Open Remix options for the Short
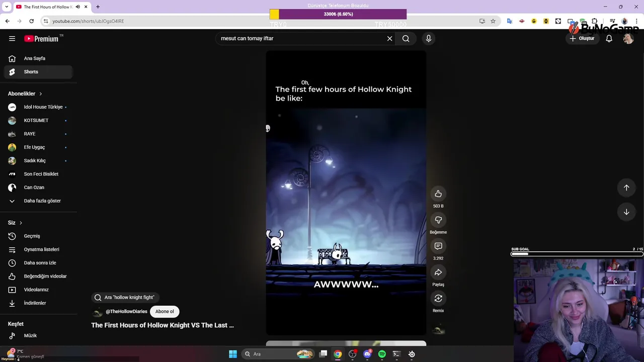Image resolution: width=644 pixels, height=362 pixels. click(x=438, y=299)
